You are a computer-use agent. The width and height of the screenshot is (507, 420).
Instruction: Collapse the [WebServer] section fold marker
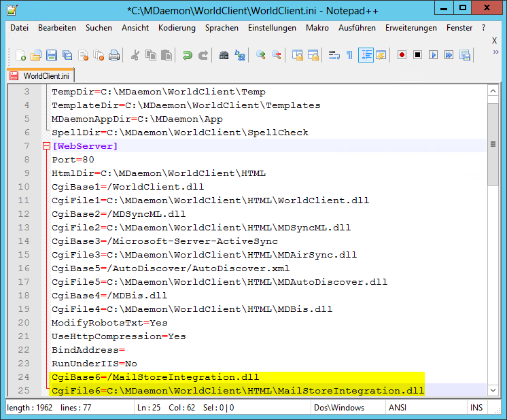click(x=46, y=146)
